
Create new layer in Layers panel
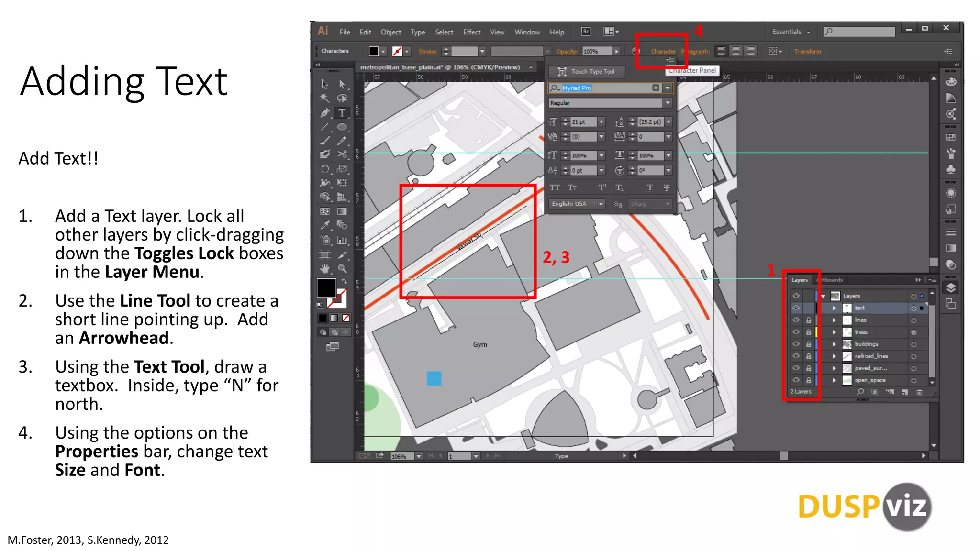pyautogui.click(x=904, y=392)
